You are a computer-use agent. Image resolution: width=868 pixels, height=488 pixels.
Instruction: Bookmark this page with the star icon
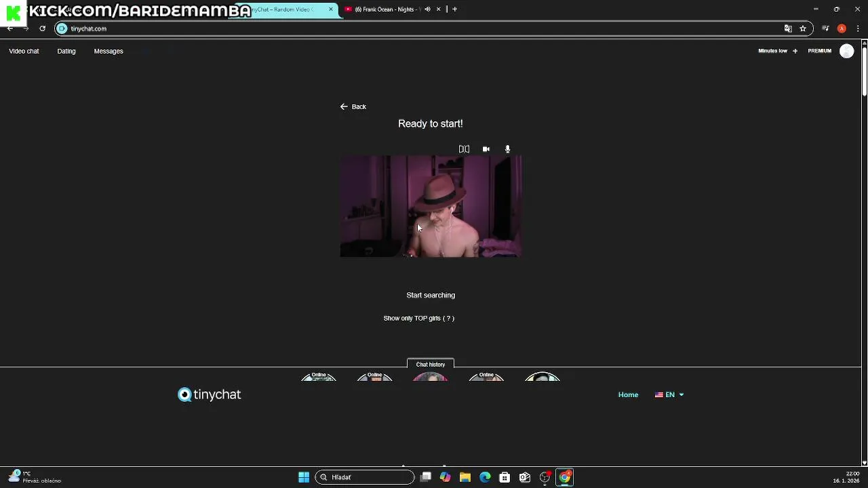(x=803, y=28)
